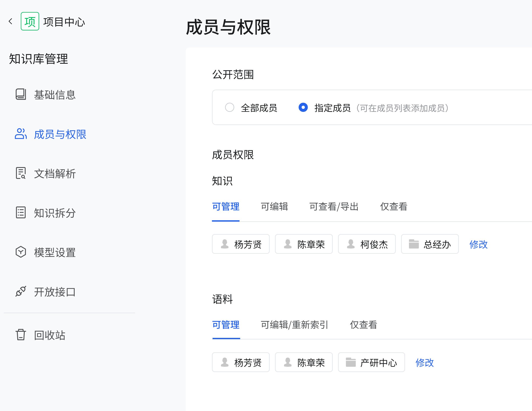
Task: Open 仅查看 tab under 语料
Action: click(x=363, y=325)
